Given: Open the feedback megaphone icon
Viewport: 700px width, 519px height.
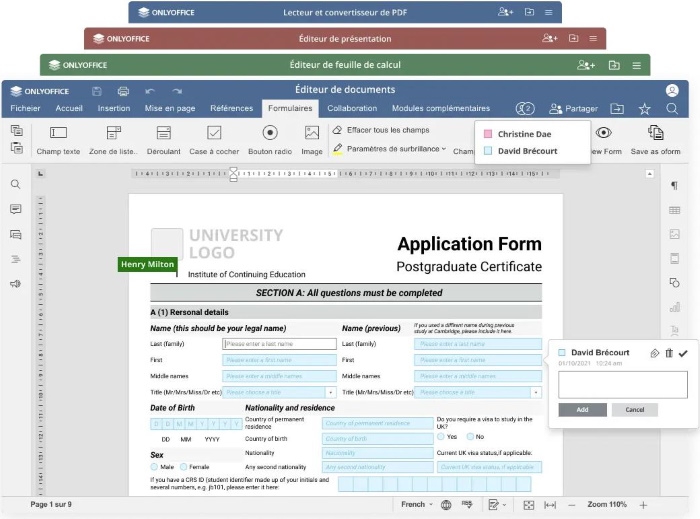Looking at the screenshot, I should [x=16, y=284].
